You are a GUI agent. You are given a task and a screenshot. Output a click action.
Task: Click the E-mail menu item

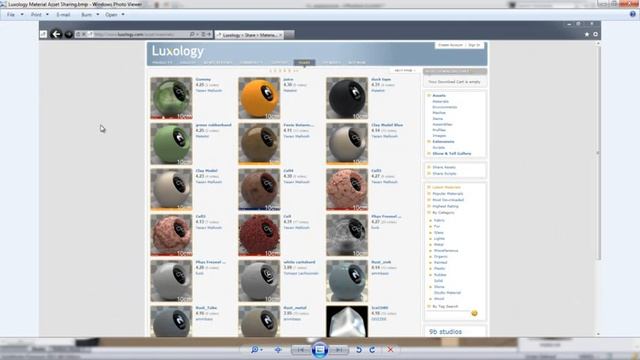63,15
